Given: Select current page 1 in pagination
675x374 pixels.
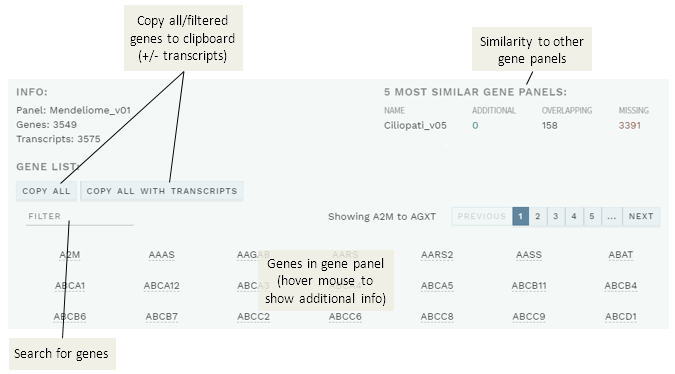Looking at the screenshot, I should (520, 216).
